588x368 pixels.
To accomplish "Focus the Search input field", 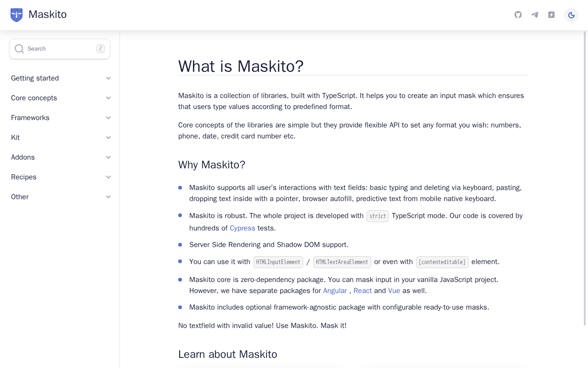I will click(60, 49).
